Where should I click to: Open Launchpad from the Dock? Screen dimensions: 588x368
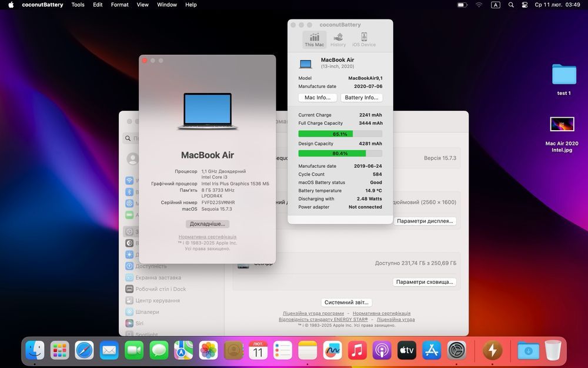point(59,351)
